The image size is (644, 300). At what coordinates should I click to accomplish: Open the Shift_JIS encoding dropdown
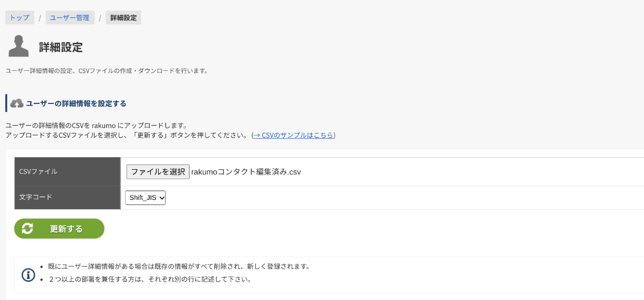(145, 198)
